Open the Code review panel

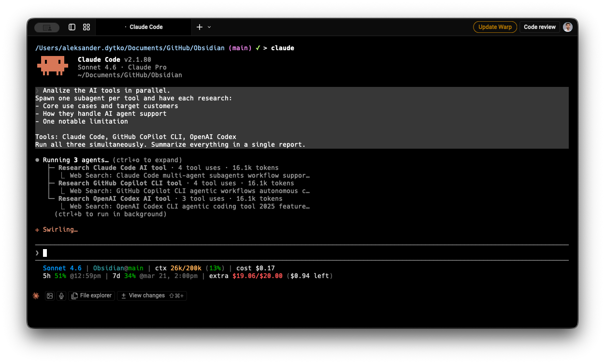click(x=539, y=27)
